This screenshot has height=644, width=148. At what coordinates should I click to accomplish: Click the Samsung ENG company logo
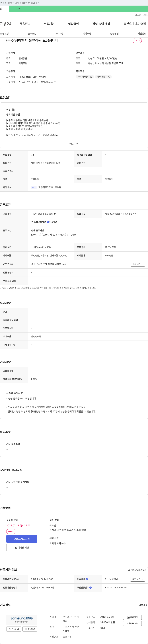[21, 619]
